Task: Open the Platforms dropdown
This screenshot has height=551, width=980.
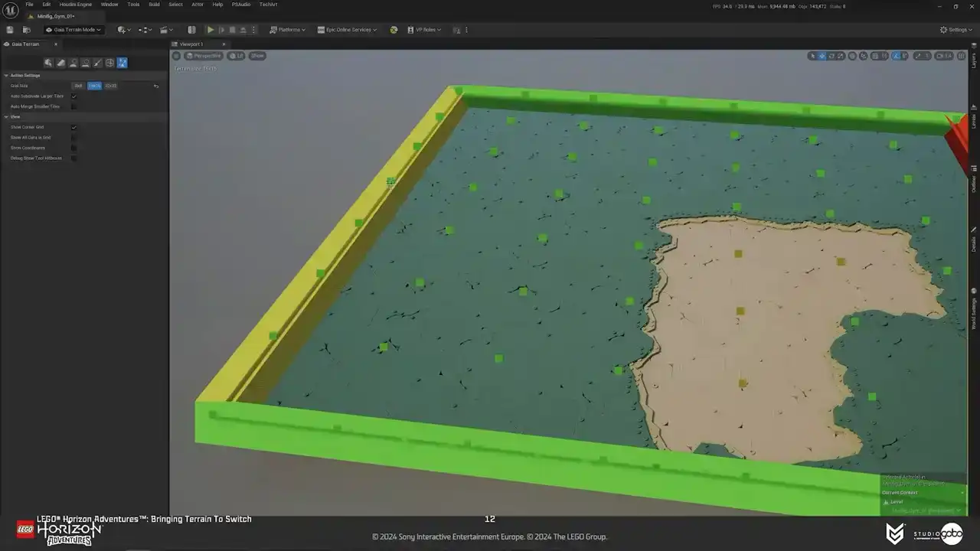Action: [x=288, y=30]
